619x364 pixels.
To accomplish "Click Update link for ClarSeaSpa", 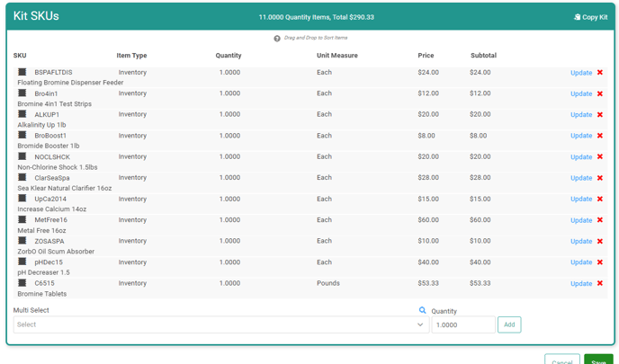I will [581, 178].
